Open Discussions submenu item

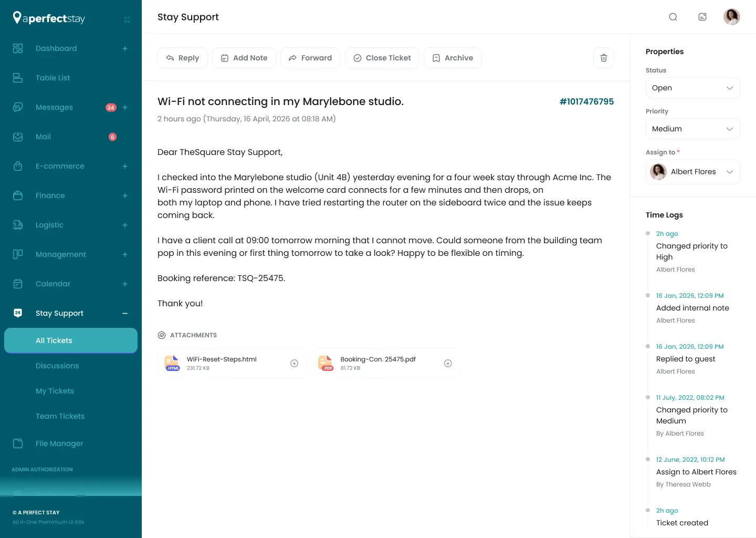click(57, 366)
